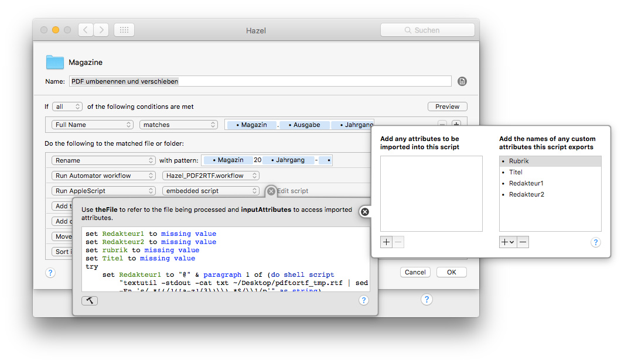
Task: Change the Run AppleScript action dropdown
Action: pyautogui.click(x=103, y=191)
